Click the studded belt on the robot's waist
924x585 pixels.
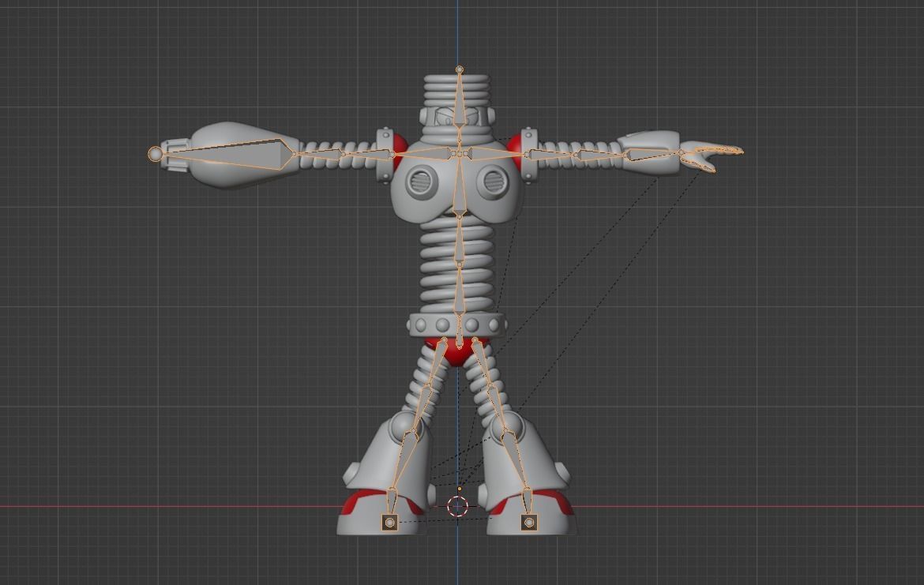[456, 324]
